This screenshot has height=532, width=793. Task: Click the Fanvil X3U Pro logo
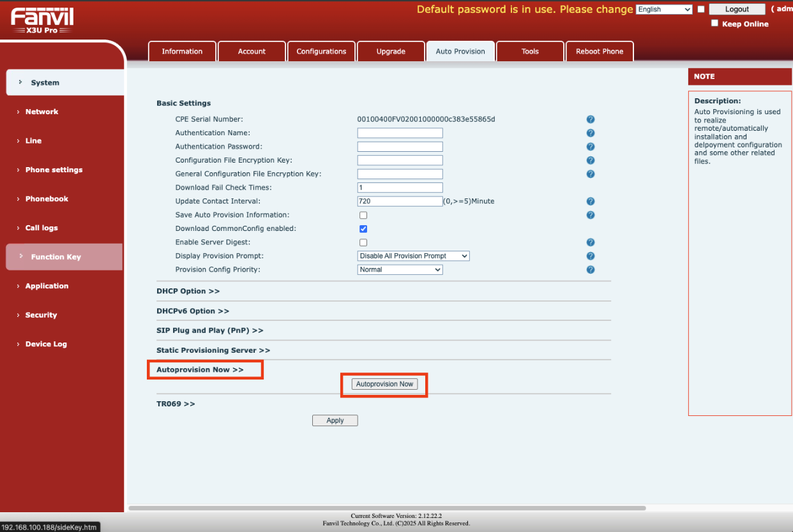pyautogui.click(x=41, y=19)
